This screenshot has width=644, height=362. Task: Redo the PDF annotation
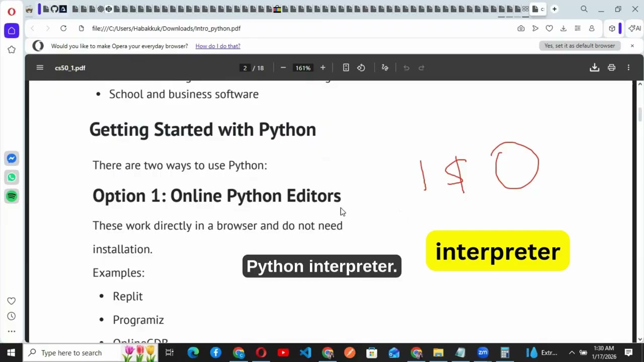[422, 68]
